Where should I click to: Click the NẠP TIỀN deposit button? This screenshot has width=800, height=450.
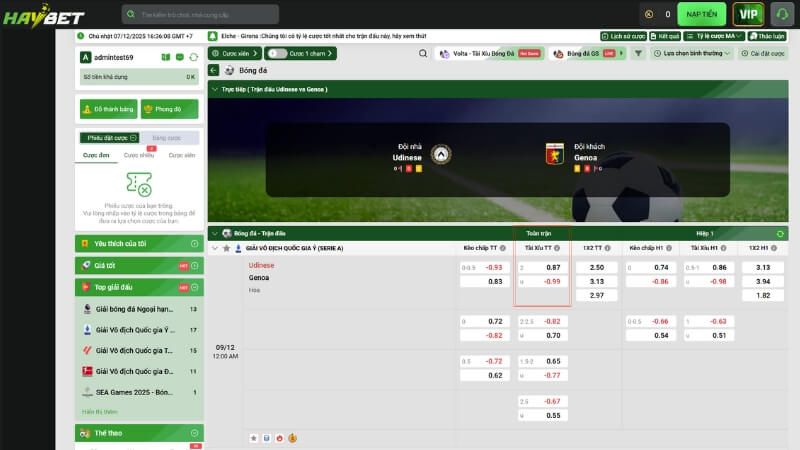tap(702, 14)
